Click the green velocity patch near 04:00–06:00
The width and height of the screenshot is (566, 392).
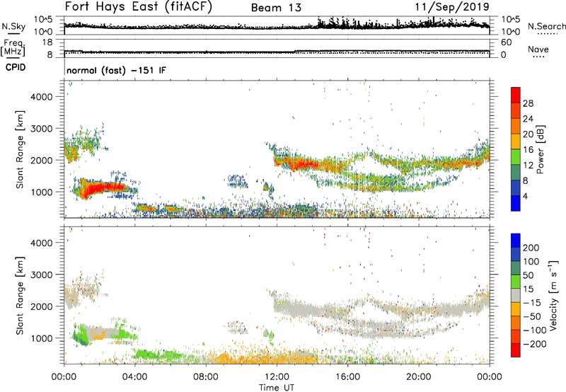[157, 355]
